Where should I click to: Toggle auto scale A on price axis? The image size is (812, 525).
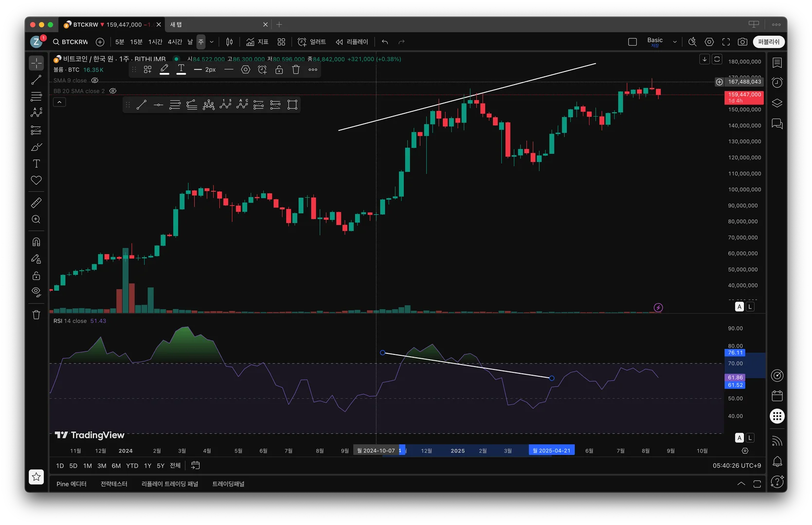[x=740, y=307]
